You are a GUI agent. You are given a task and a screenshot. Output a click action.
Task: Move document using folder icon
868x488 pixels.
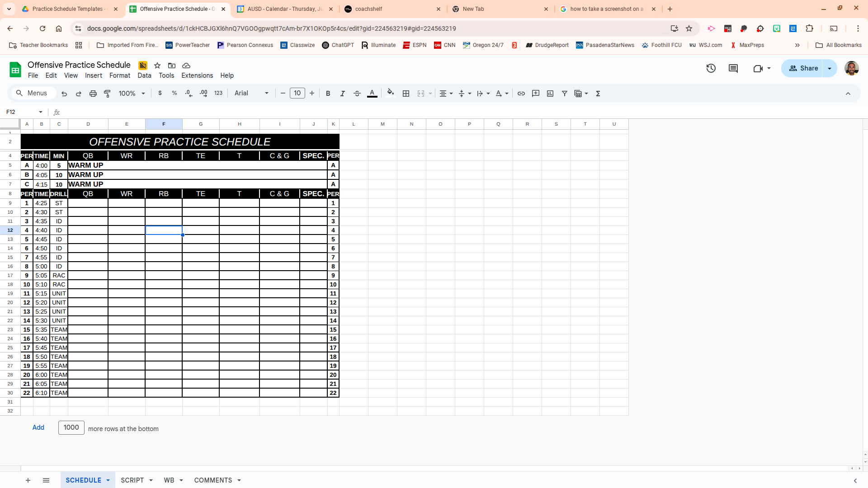point(172,66)
